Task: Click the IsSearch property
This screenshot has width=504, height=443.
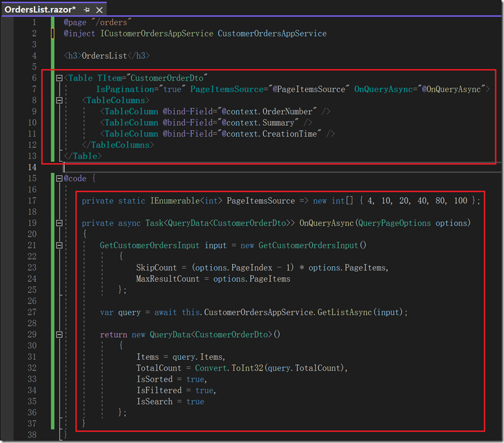Action: click(154, 402)
